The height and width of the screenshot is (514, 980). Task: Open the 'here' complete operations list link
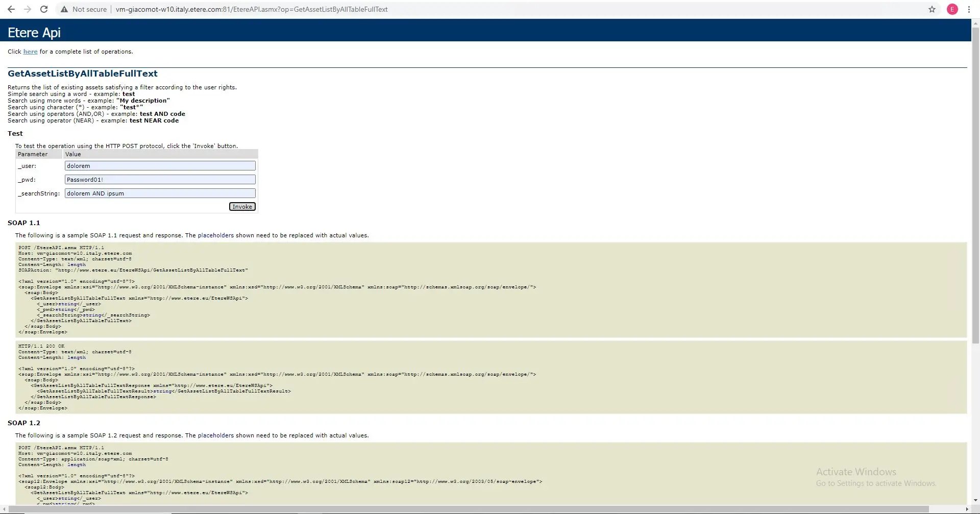pos(30,52)
